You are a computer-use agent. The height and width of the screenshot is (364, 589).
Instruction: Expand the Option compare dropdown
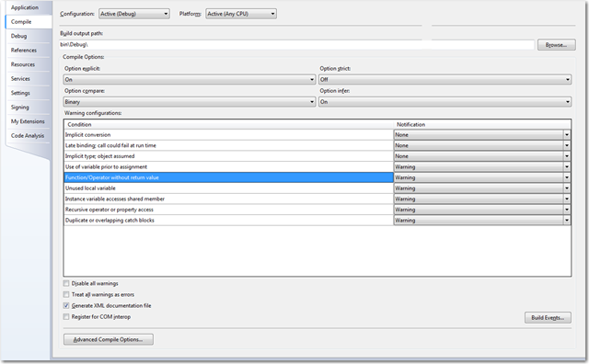(x=190, y=102)
